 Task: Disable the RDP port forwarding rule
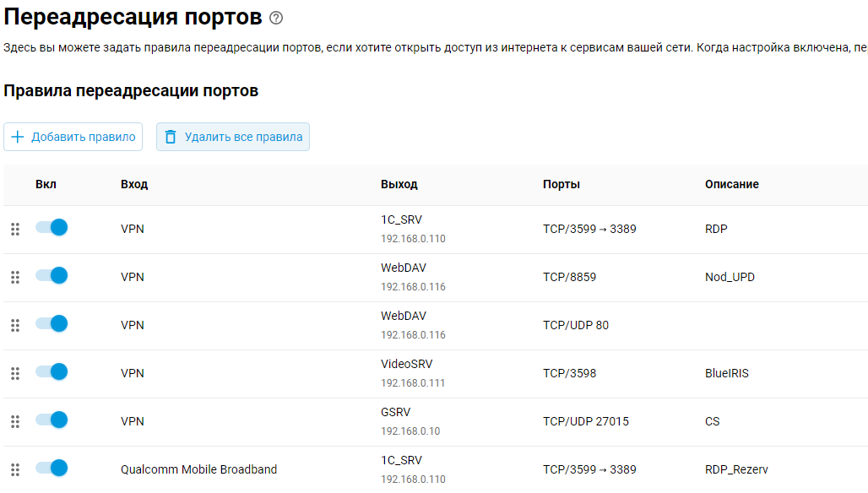tap(52, 227)
